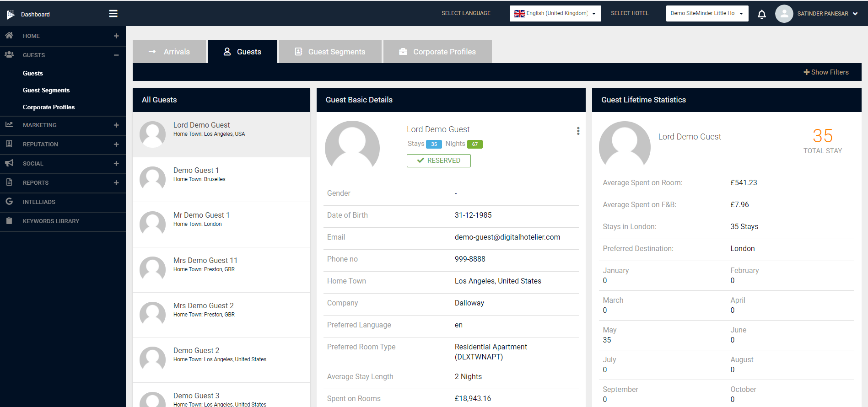Click Demo Guest 2 avatar

click(152, 359)
